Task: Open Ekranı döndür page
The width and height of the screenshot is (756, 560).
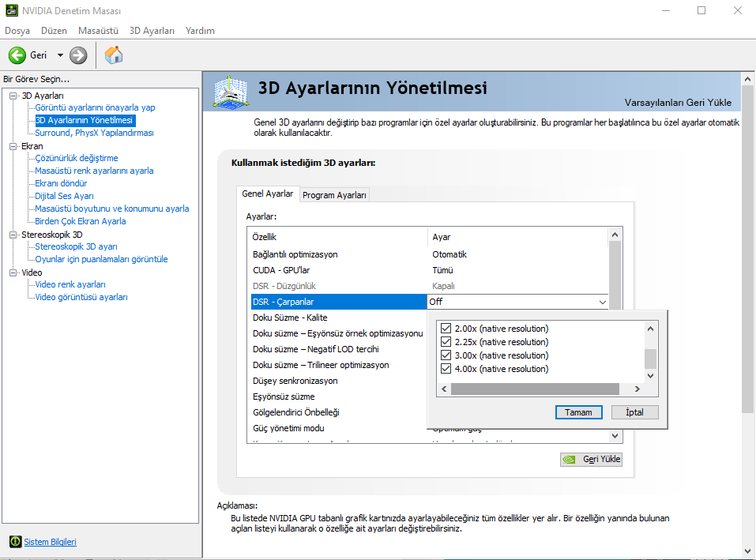Action: (x=61, y=183)
